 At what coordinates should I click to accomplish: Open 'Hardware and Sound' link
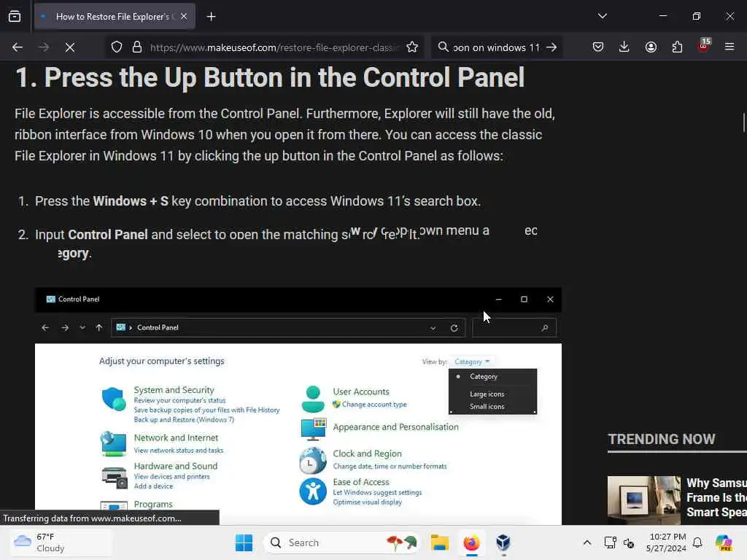175,466
